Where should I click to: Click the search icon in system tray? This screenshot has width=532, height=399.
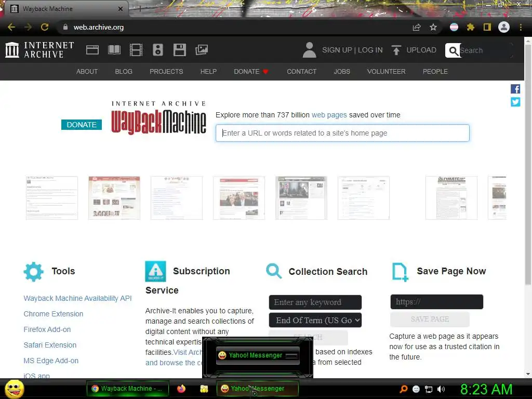point(403,389)
